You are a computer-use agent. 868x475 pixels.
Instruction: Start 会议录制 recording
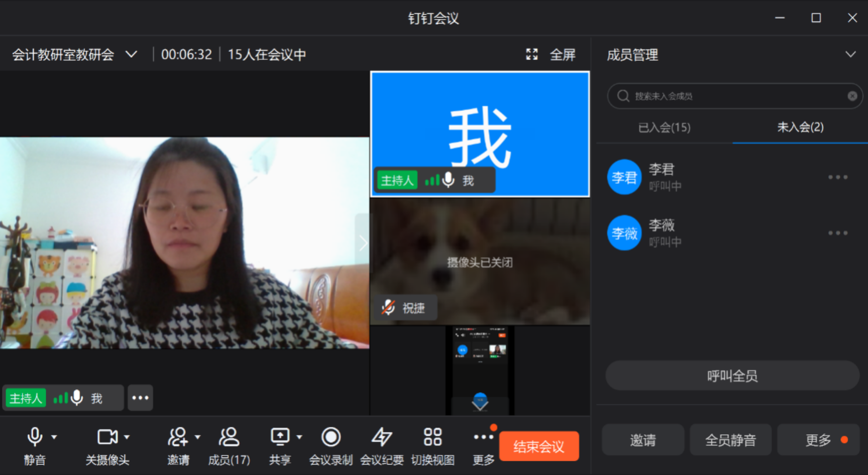click(331, 446)
